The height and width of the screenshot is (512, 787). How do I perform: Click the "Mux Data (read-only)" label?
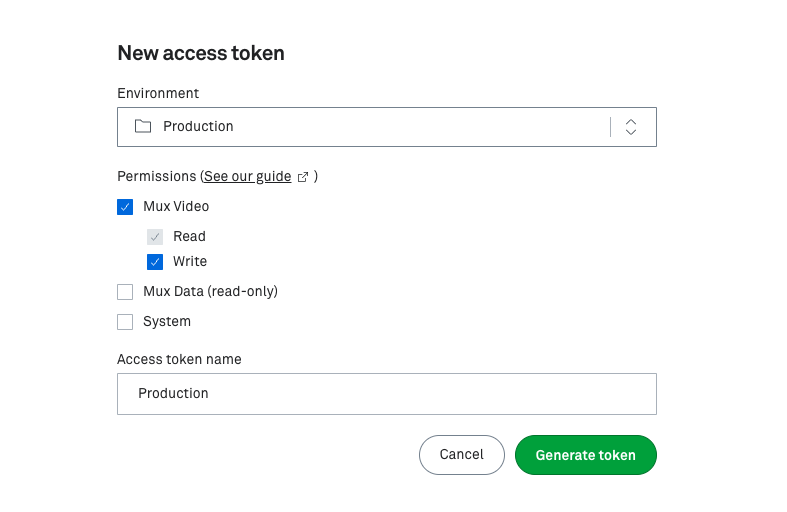click(x=210, y=292)
